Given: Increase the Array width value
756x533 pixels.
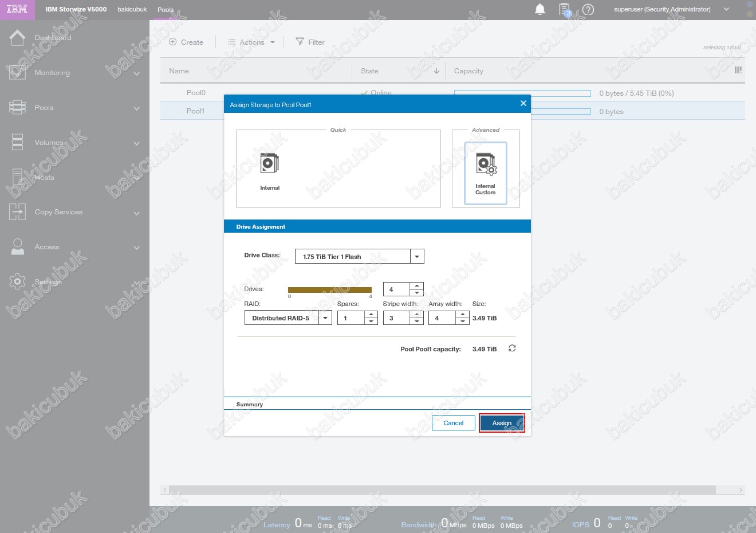Looking at the screenshot, I should coord(463,314).
